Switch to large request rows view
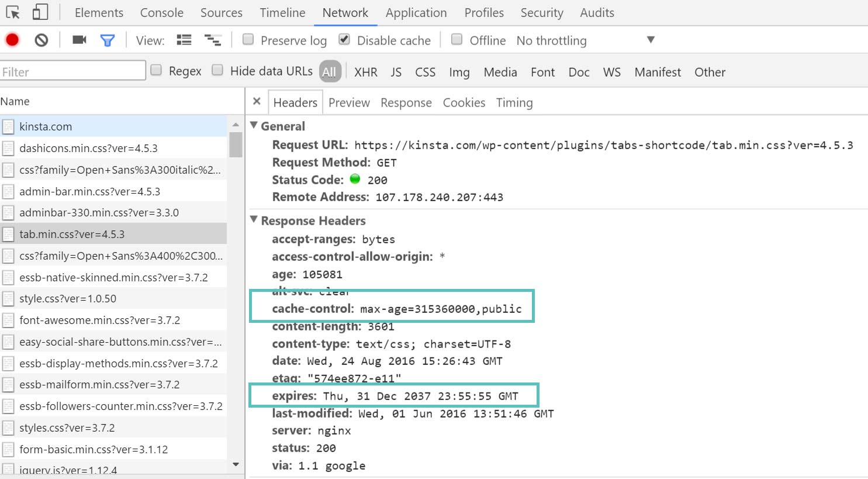Screen dimensions: 868x479 coord(184,40)
